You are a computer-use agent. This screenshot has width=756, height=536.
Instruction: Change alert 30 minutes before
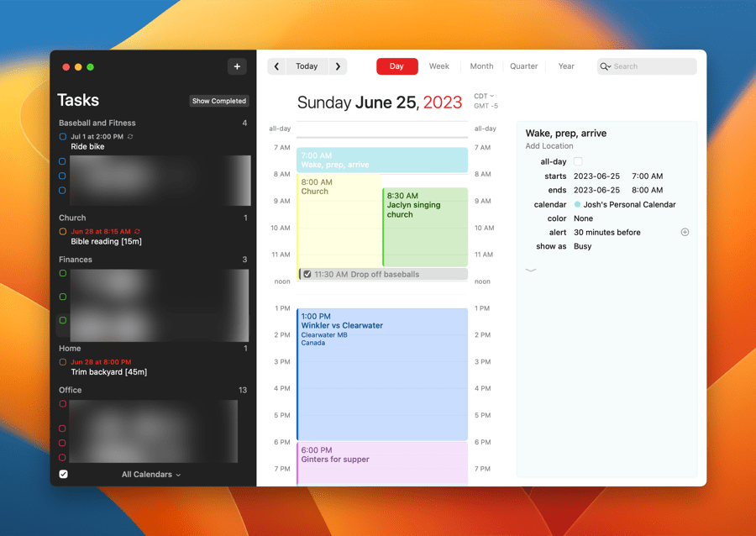[x=607, y=233]
